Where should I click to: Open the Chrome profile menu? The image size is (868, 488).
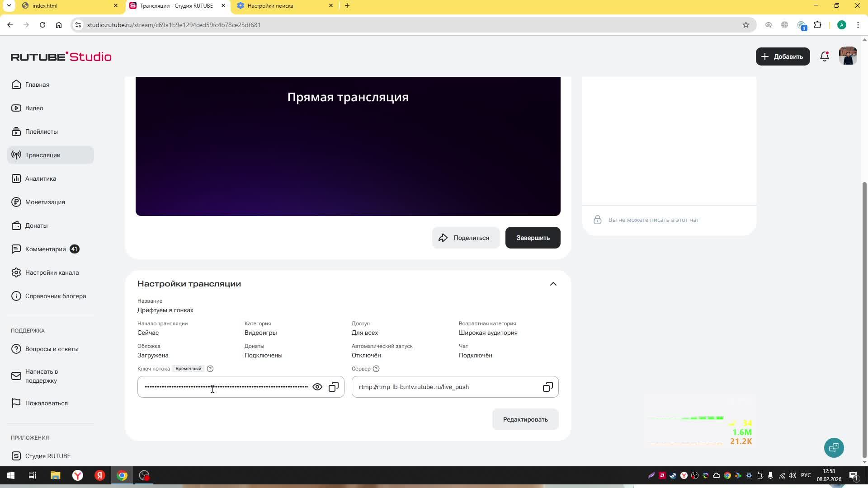(x=842, y=25)
